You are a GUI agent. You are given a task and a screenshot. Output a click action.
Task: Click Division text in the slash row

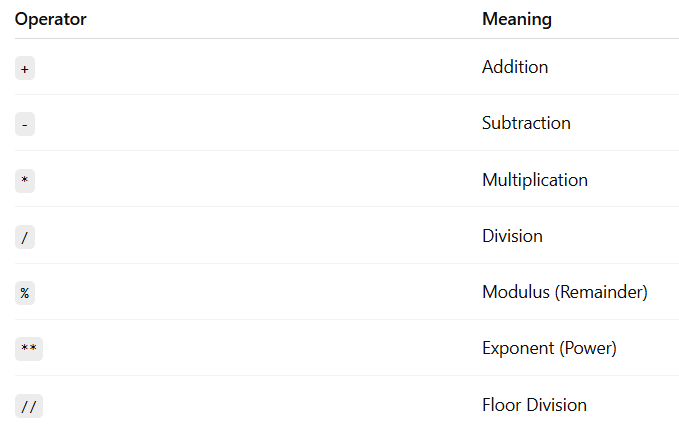[x=512, y=236]
